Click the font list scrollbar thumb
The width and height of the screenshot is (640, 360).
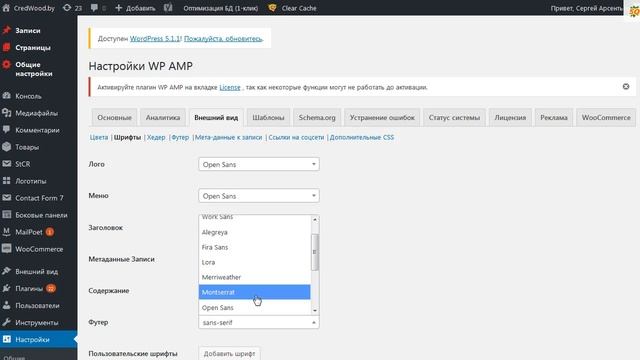click(x=315, y=252)
